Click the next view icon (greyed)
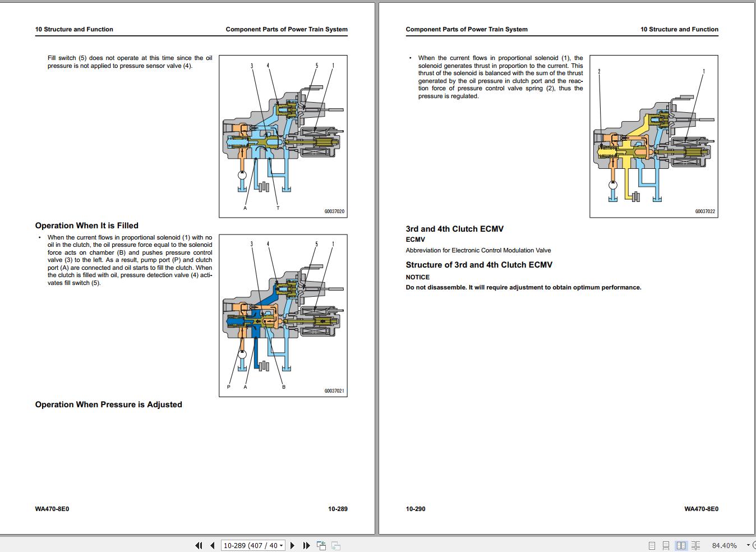Screen dimensions: 756x552 coord(336,545)
